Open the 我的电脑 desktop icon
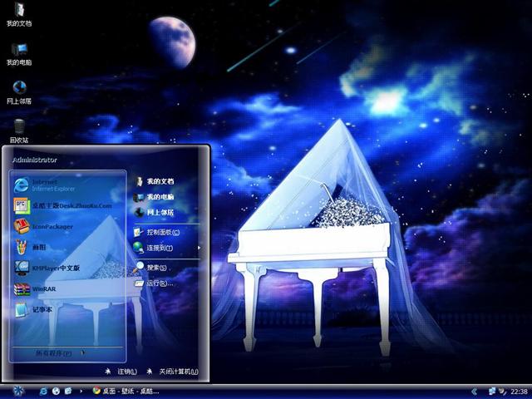This screenshot has width=532, height=399. pos(19,54)
